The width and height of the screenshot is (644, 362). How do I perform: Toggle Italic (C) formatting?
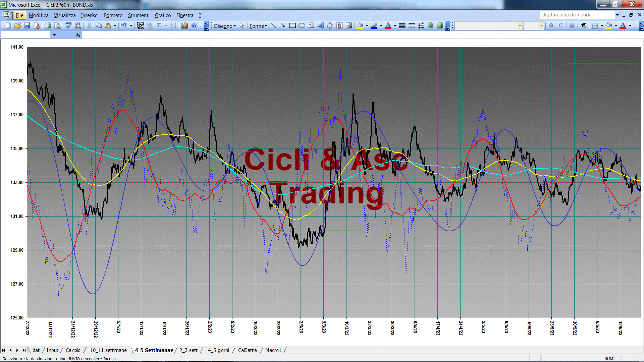click(560, 25)
